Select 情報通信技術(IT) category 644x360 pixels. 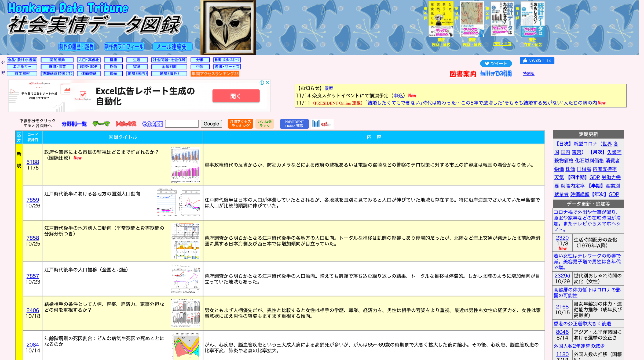pos(57,73)
